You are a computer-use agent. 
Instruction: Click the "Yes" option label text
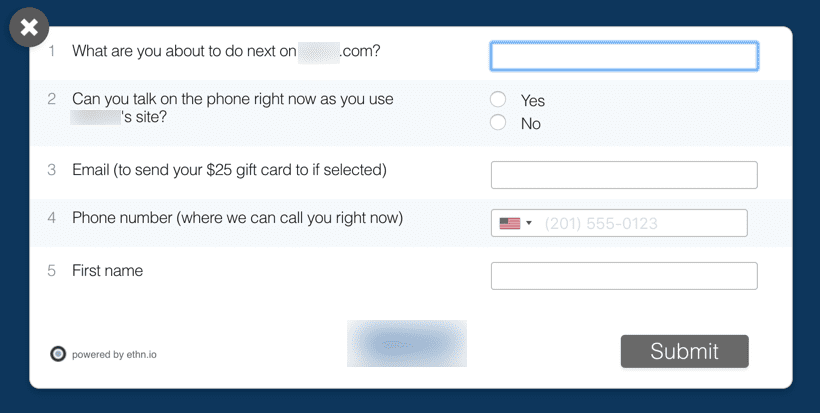pyautogui.click(x=533, y=100)
